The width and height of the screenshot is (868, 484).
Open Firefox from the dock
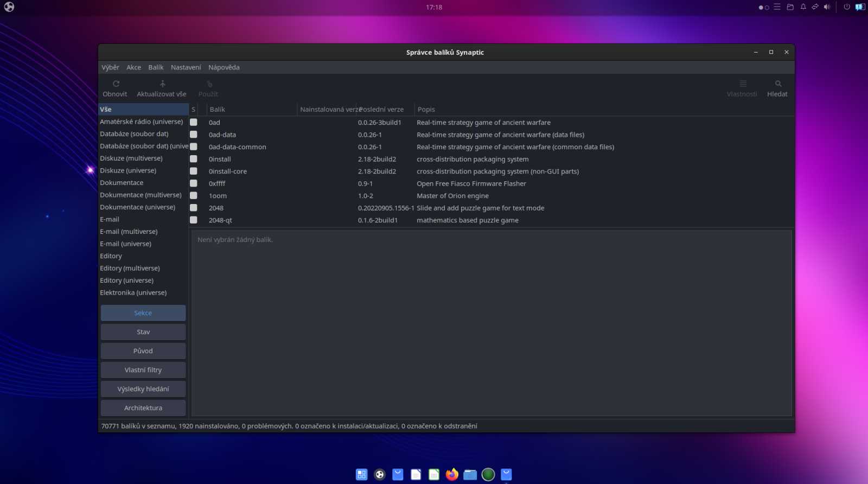coord(452,474)
